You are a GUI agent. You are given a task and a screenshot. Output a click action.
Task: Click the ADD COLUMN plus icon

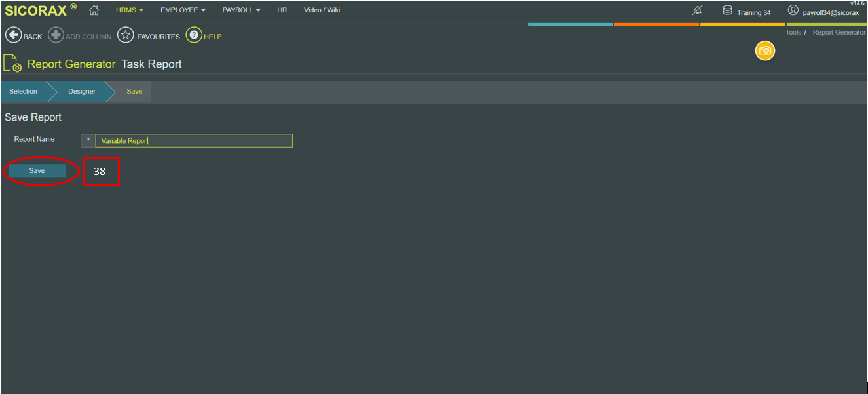click(56, 35)
